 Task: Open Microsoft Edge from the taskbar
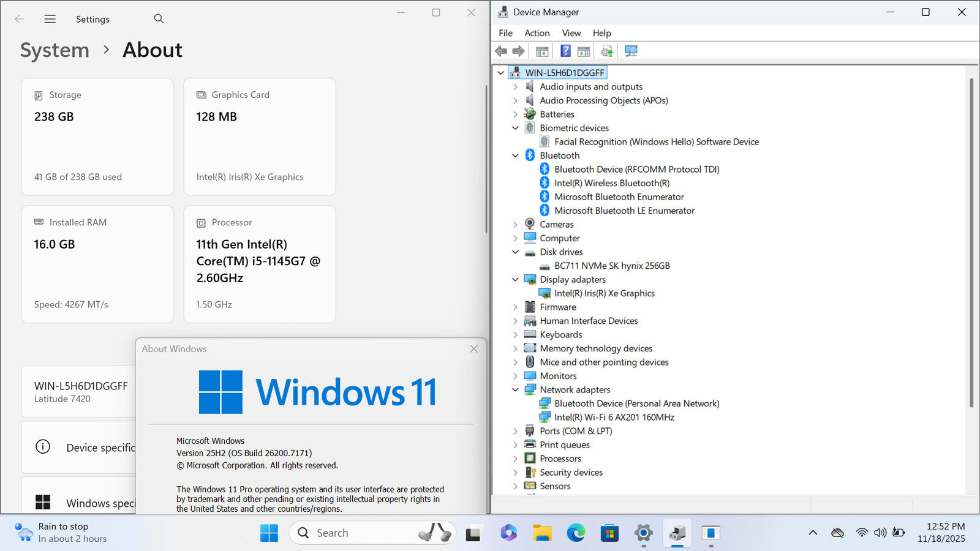click(x=576, y=533)
